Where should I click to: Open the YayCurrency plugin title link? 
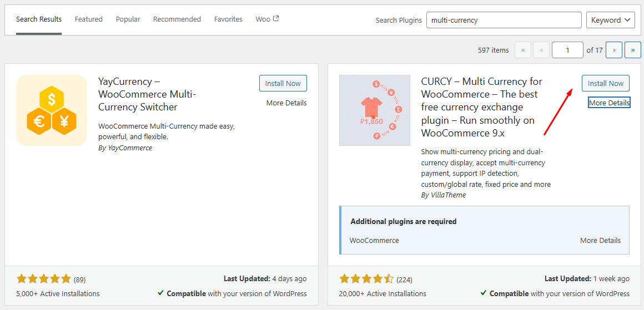[148, 94]
